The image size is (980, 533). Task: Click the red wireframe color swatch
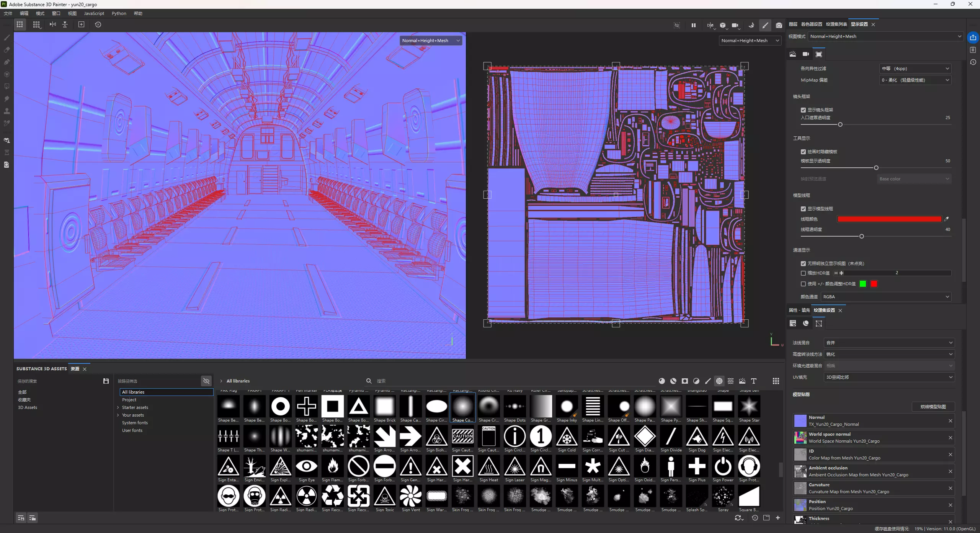point(889,219)
